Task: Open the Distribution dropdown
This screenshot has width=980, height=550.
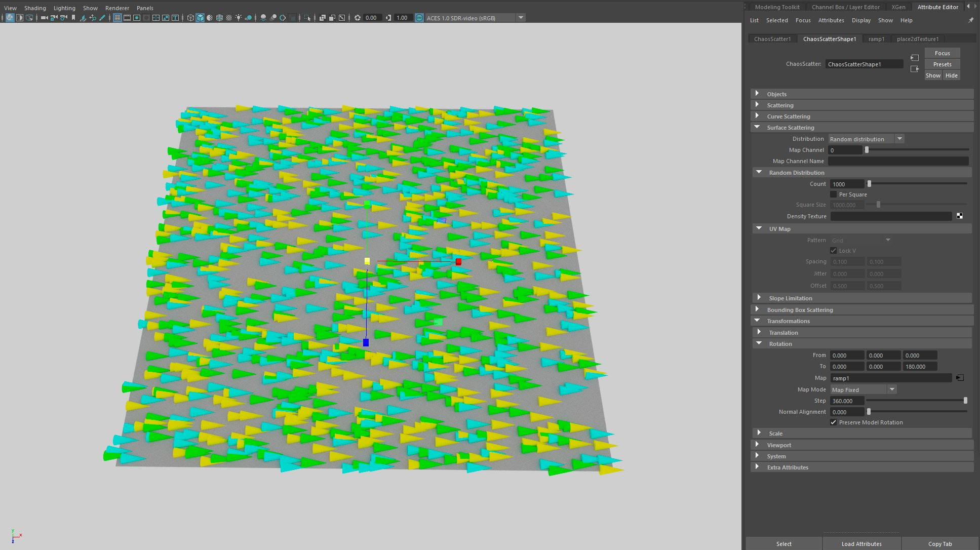Action: (866, 139)
